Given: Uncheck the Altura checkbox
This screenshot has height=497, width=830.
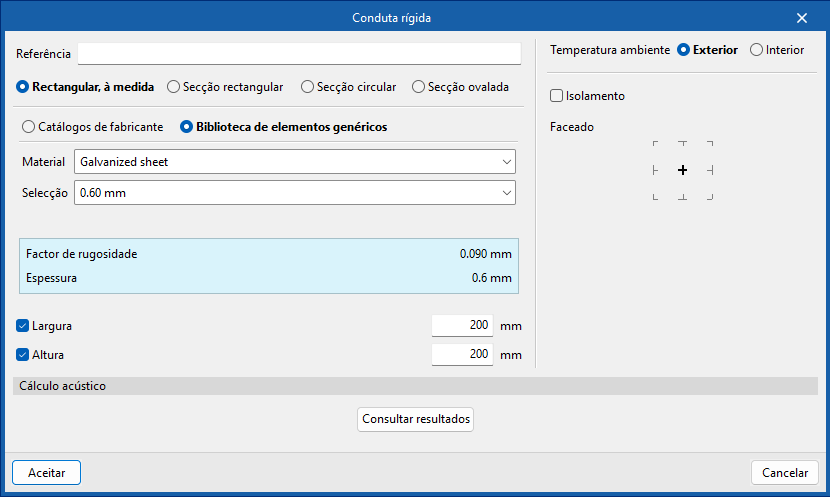Looking at the screenshot, I should (x=23, y=354).
